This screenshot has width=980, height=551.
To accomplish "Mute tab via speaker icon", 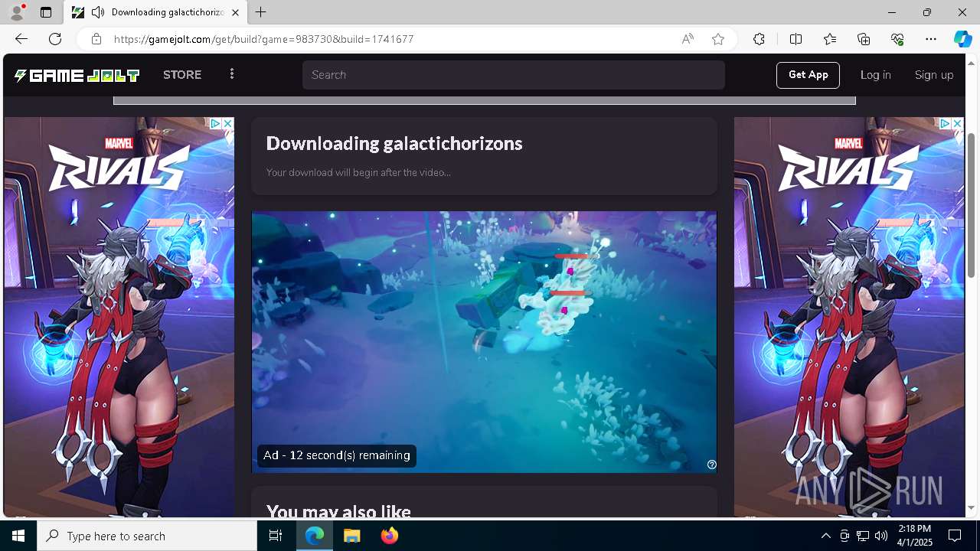I will (98, 12).
